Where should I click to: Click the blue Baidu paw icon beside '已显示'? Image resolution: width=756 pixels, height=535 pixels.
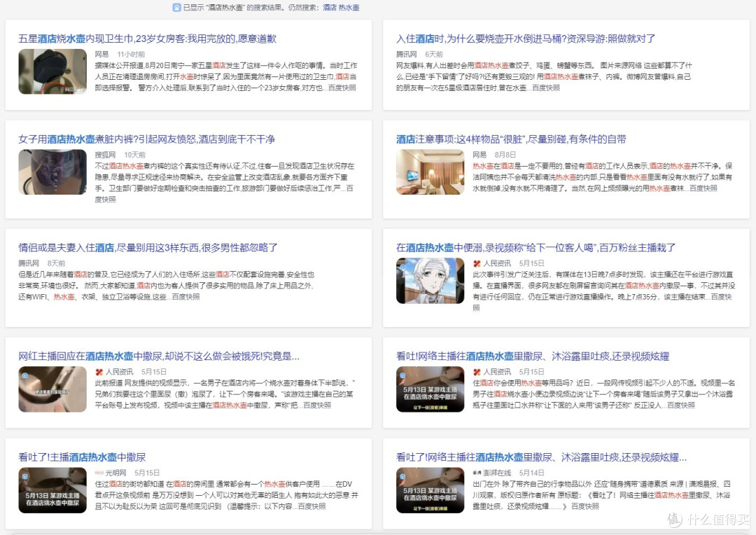click(x=177, y=7)
